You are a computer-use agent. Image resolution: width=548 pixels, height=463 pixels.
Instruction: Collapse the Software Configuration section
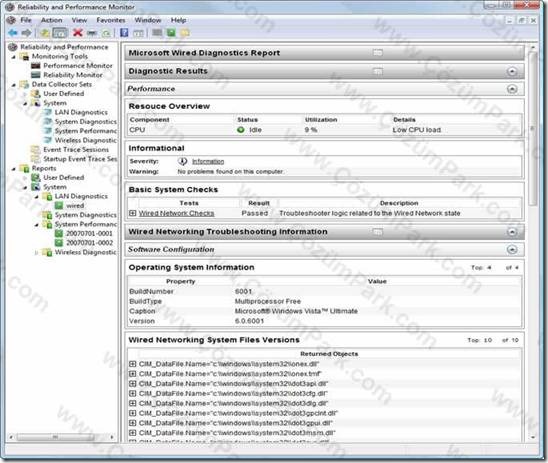coord(512,249)
